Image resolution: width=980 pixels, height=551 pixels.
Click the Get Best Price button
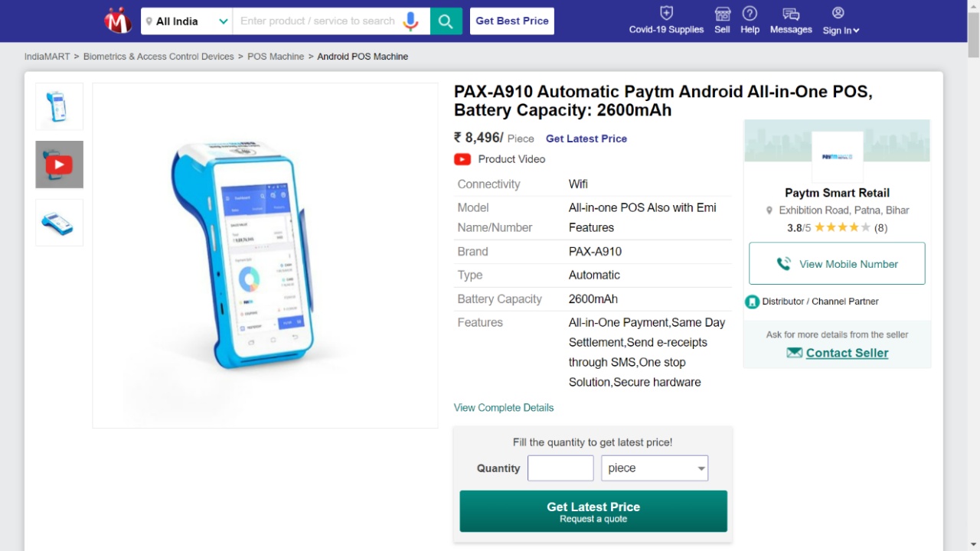point(512,21)
